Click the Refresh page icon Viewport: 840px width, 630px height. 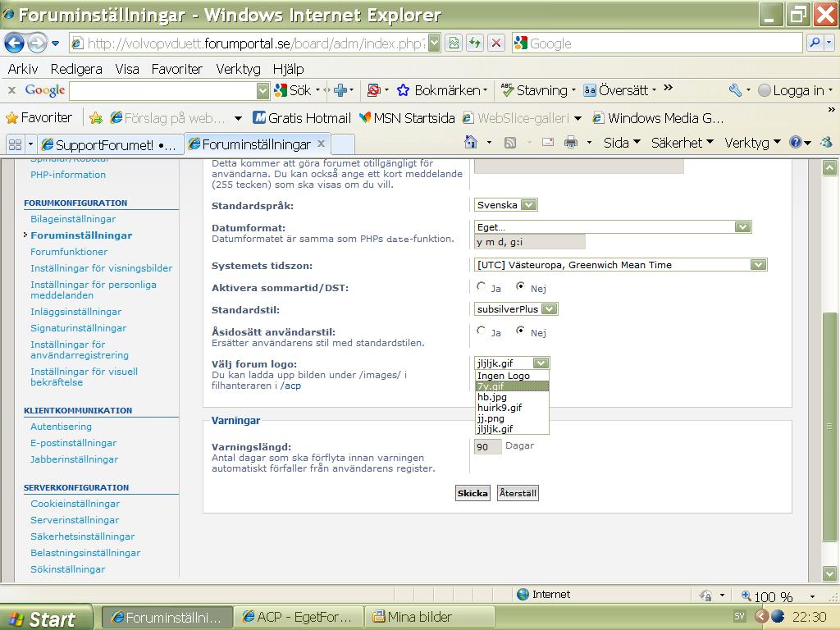click(x=474, y=43)
